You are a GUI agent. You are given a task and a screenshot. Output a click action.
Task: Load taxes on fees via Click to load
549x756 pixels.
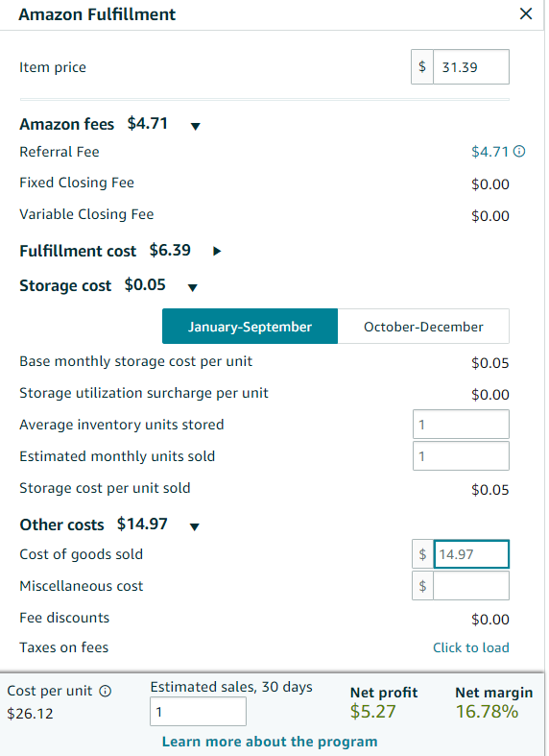click(x=471, y=647)
